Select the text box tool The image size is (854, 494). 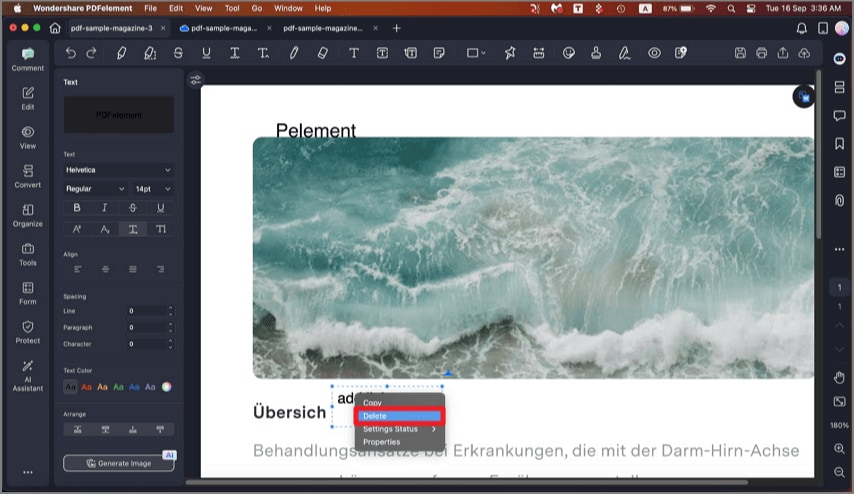click(x=382, y=53)
